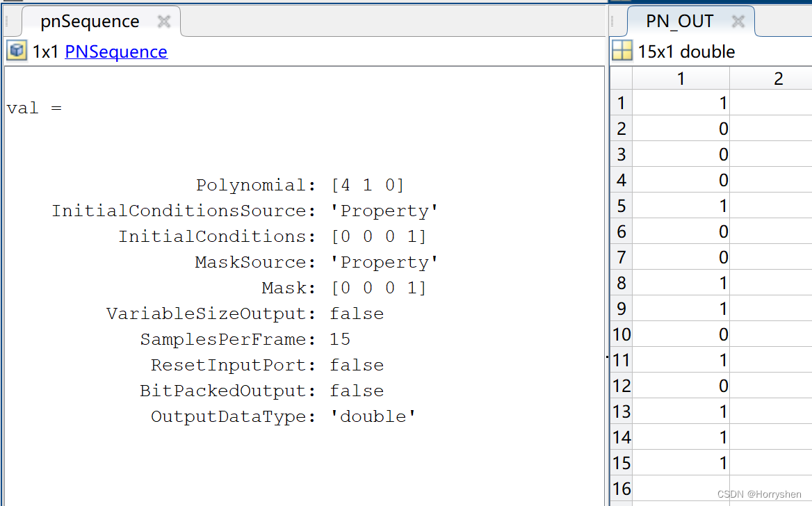Image resolution: width=812 pixels, height=506 pixels.
Task: Click the InitialConditionsSource property label
Action: click(x=184, y=211)
